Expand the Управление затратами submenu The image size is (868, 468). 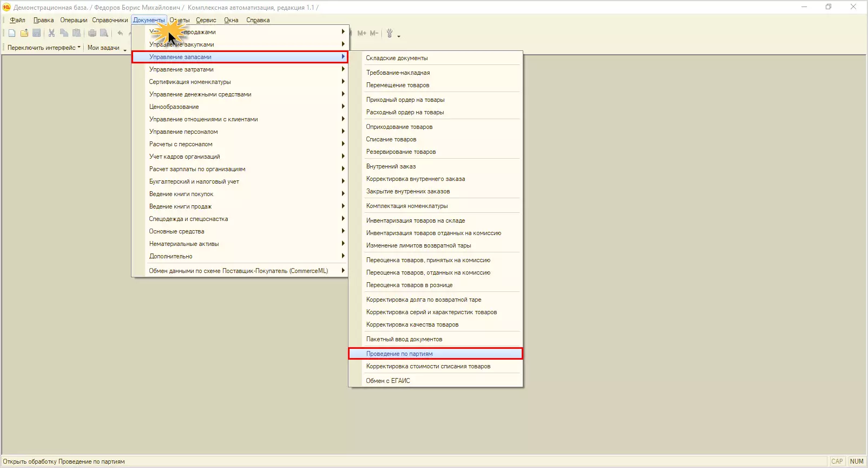pyautogui.click(x=240, y=69)
